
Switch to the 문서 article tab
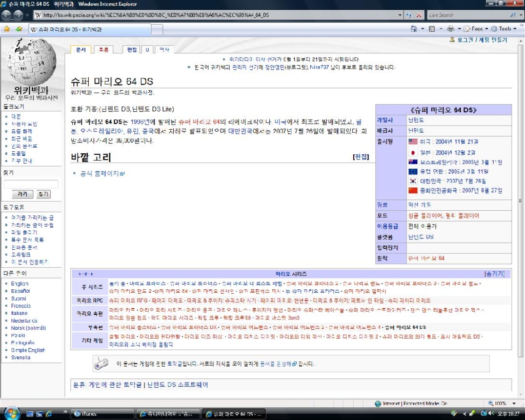[80, 50]
